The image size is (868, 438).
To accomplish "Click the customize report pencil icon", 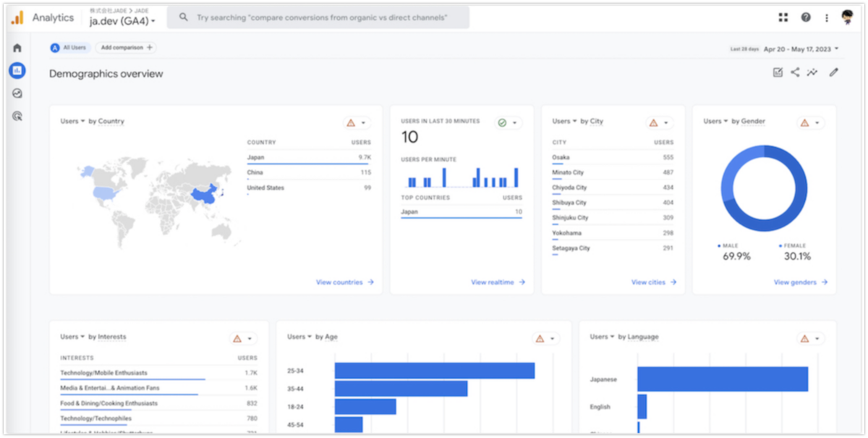I will [834, 72].
